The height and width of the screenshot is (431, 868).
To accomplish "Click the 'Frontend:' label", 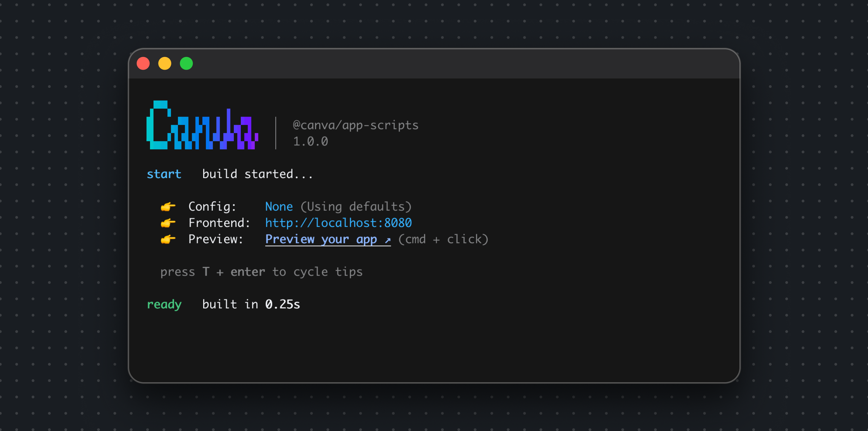I will pyautogui.click(x=219, y=223).
